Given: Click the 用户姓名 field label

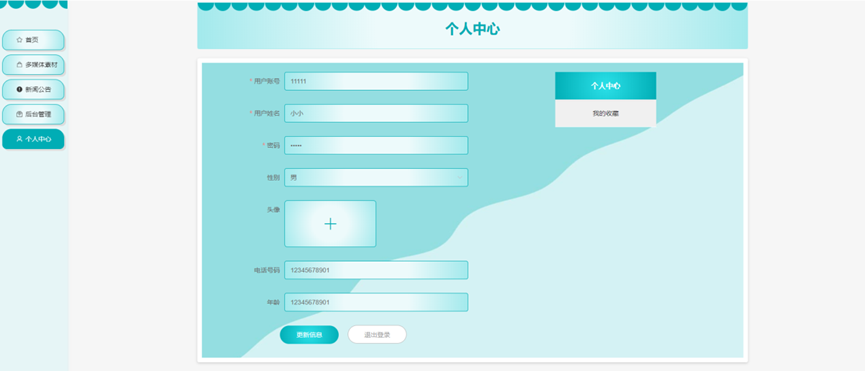Looking at the screenshot, I should (266, 113).
